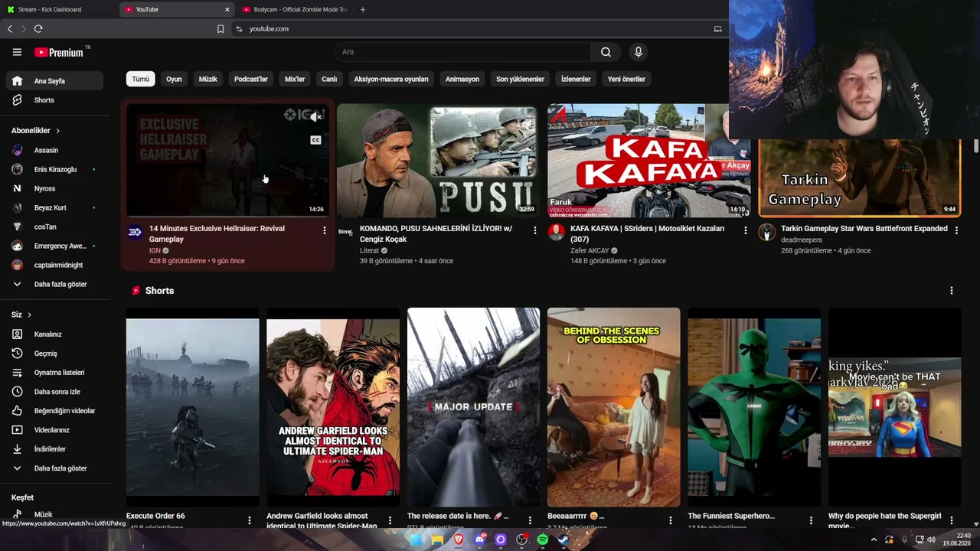Click the YouTube search field
980x551 pixels.
coord(462,52)
